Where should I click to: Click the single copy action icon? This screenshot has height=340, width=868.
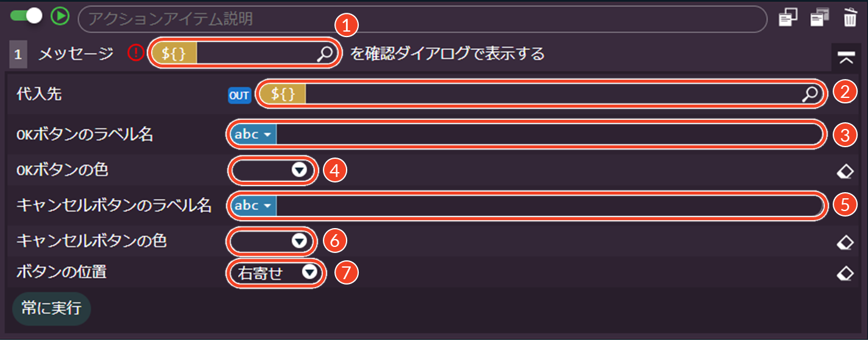788,18
